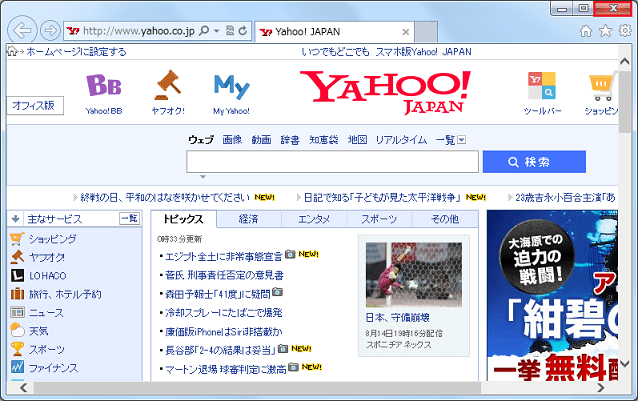
Task: Switch to the その他 tab
Action: point(445,219)
